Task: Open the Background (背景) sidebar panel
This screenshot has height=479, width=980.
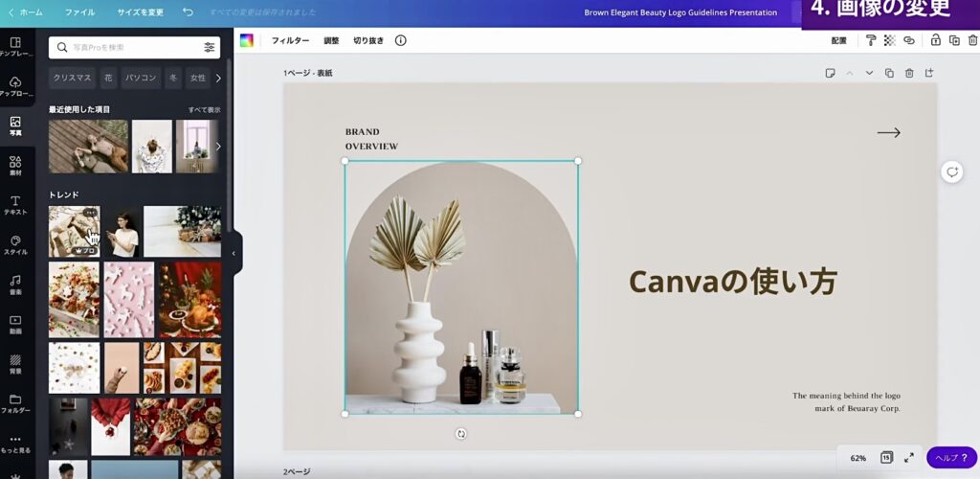Action: 15,365
